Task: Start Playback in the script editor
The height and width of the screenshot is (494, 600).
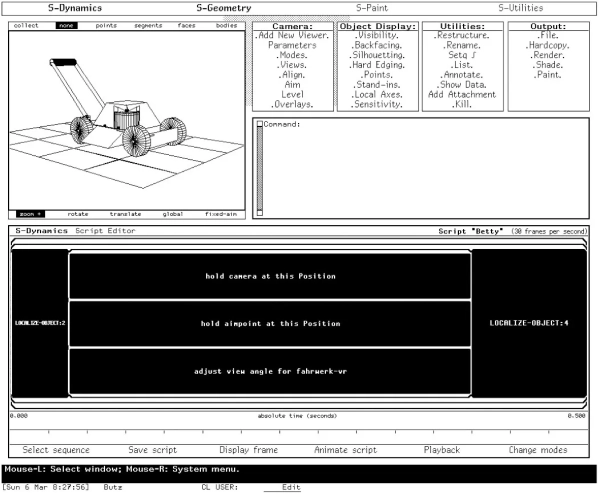Action: coord(441,450)
